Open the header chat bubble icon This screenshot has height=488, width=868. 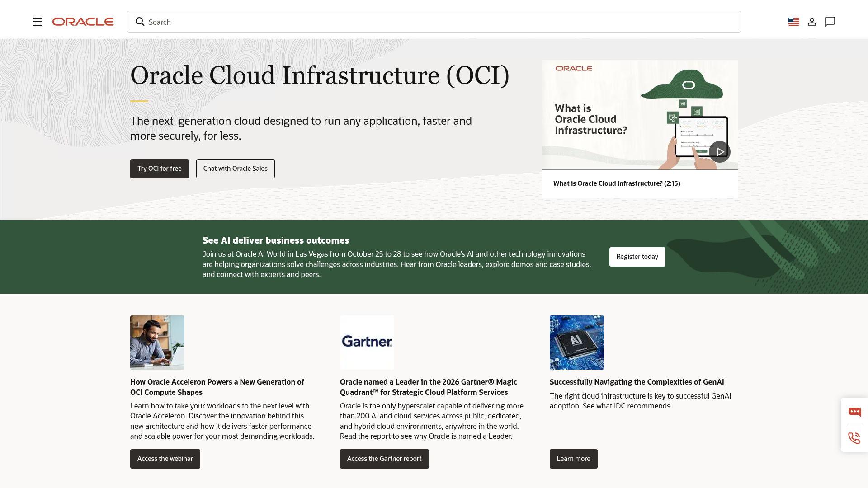[x=830, y=22]
